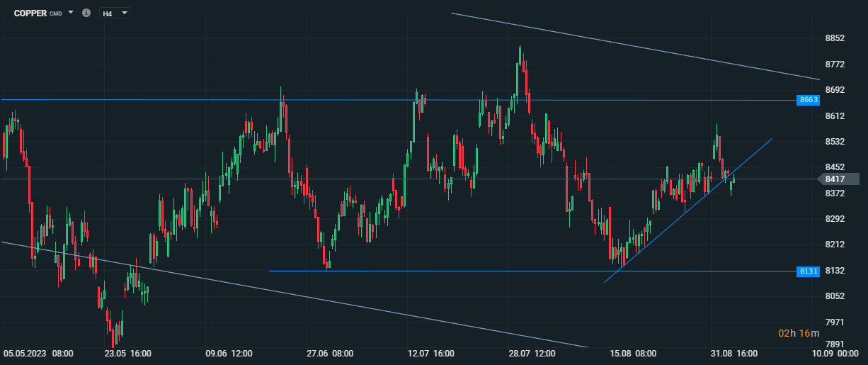The height and width of the screenshot is (365, 868).
Task: Click the 8452 price axis label
Action: tap(835, 167)
